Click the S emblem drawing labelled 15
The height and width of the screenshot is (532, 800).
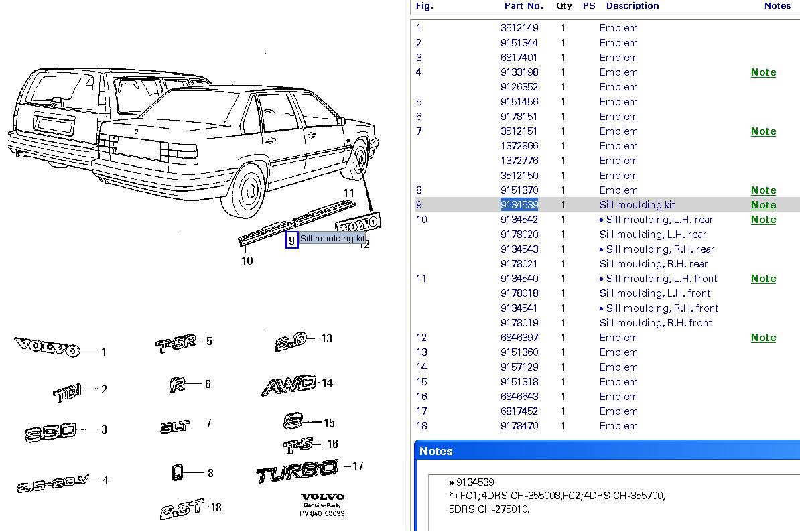point(293,421)
